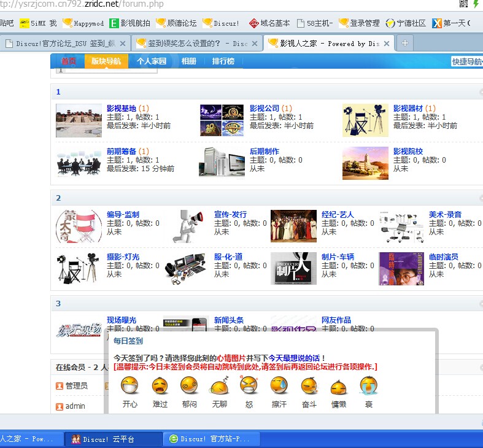The image size is (483, 448).
Task: Open the 美术-录音 forum link
Action: coord(445,214)
